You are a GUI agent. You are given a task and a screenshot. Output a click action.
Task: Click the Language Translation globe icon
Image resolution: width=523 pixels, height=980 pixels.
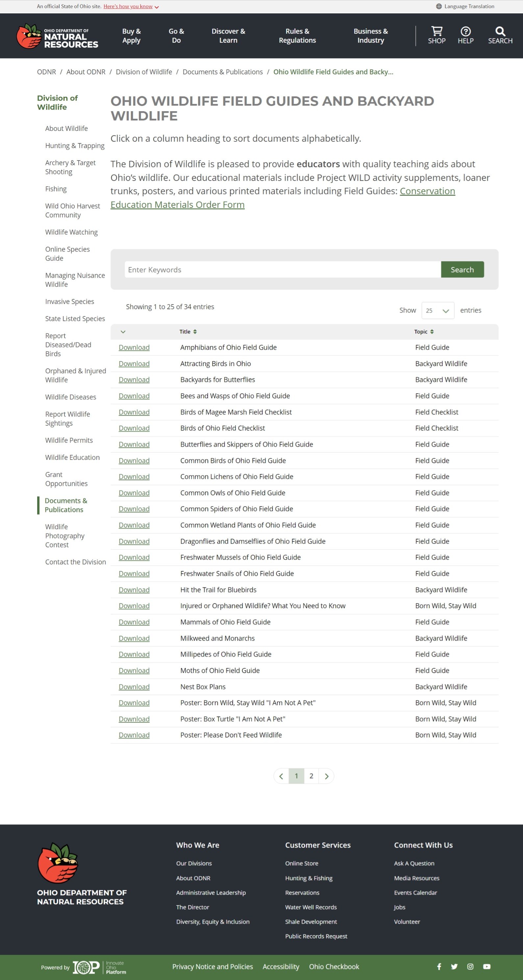click(439, 7)
